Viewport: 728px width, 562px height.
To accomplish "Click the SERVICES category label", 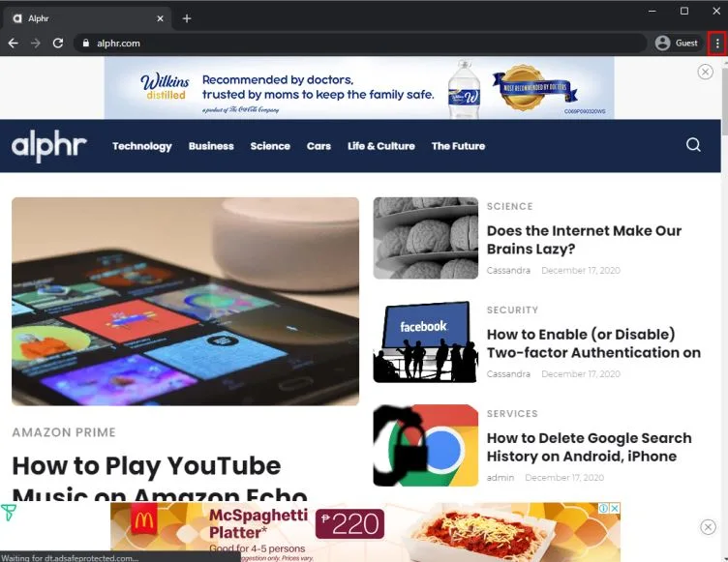I will pyautogui.click(x=512, y=413).
